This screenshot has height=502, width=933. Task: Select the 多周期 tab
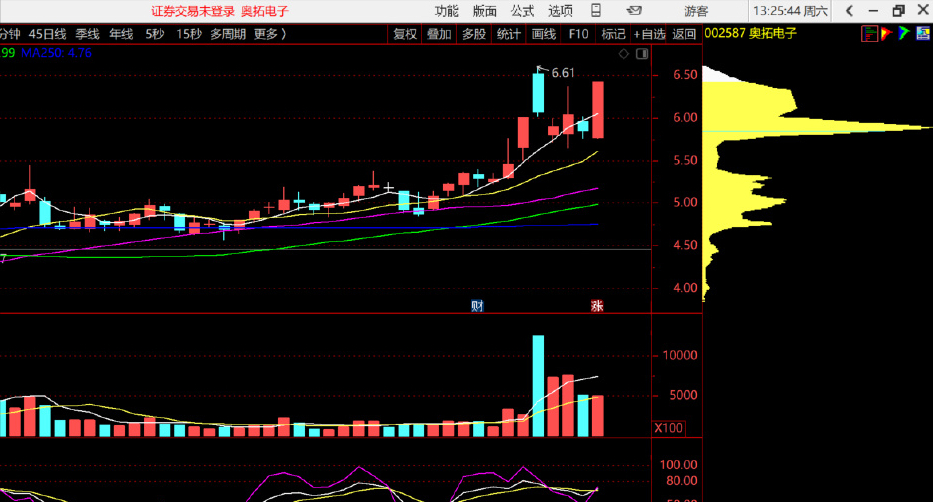tap(228, 34)
